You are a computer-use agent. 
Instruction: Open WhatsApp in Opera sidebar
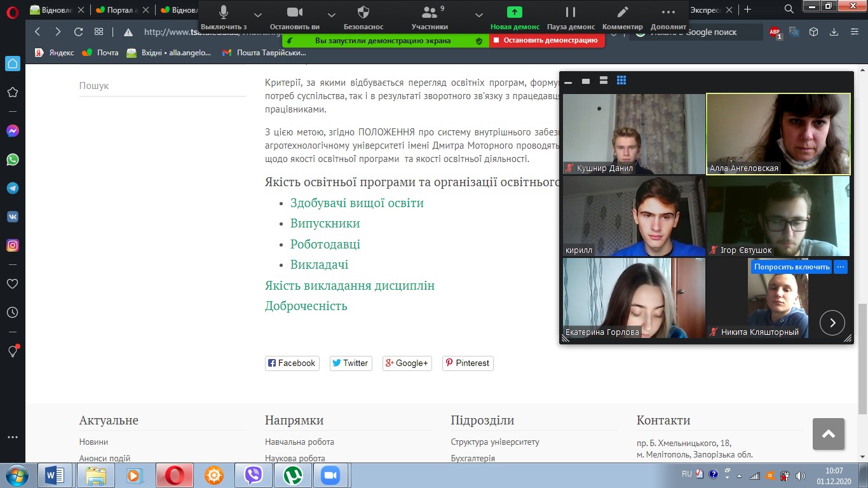(x=13, y=160)
